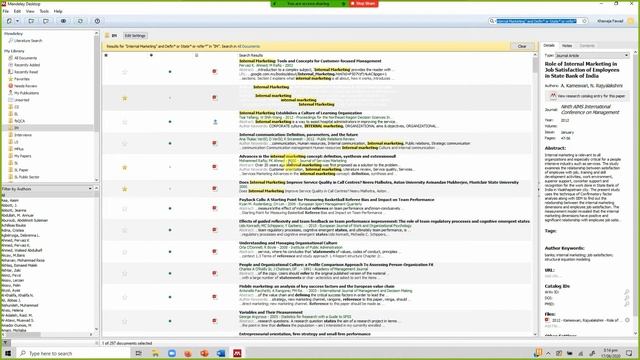Screen dimensions: 640x360
Task: Open PowerPoint from the taskbar
Action: (x=204, y=353)
